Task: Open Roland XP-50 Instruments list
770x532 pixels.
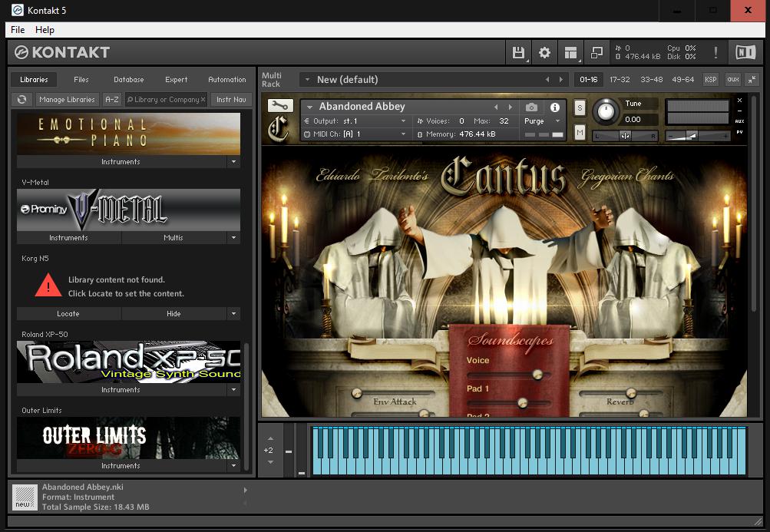Action: pos(121,389)
